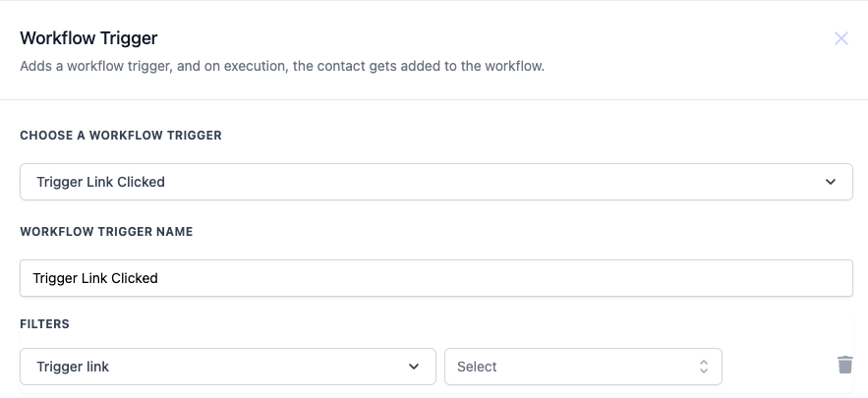Click the 'Trigger link' text in filter row
The image size is (868, 398).
(x=73, y=367)
